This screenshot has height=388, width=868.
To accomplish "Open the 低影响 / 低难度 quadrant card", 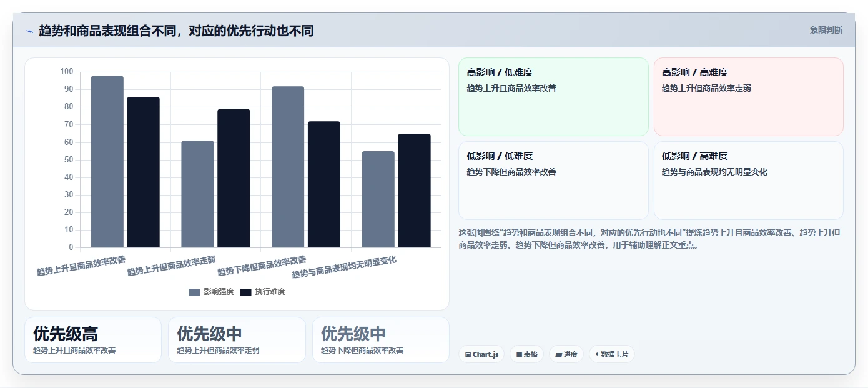I will (553, 181).
